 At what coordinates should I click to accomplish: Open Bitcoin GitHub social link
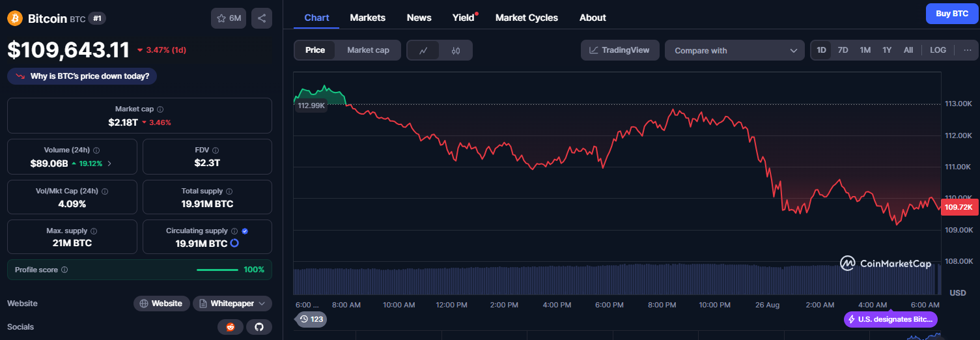(x=259, y=327)
